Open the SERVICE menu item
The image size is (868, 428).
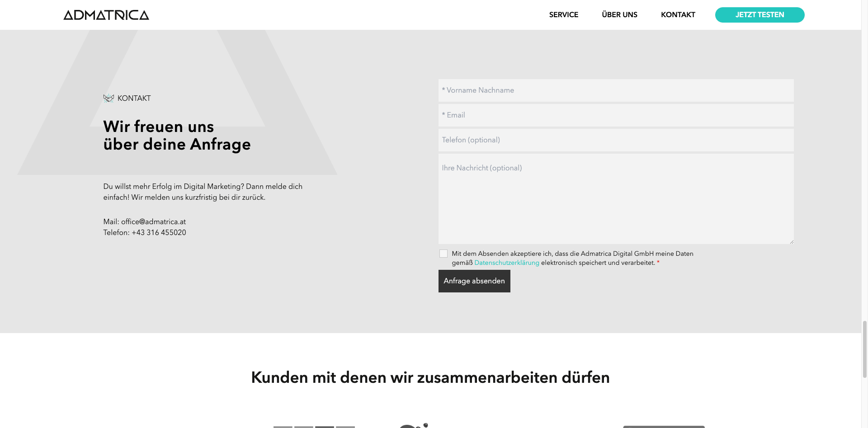[x=564, y=15]
